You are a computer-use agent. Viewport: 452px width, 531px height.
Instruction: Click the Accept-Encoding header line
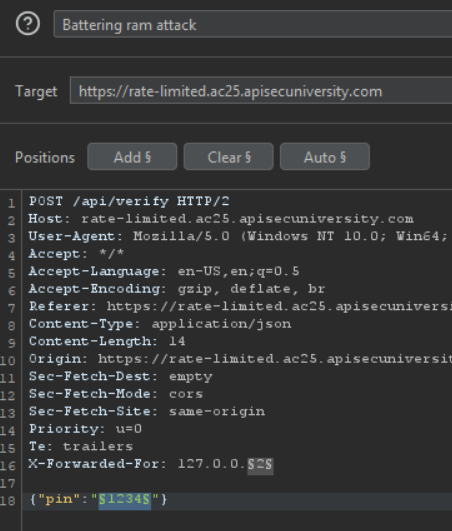coord(177,289)
